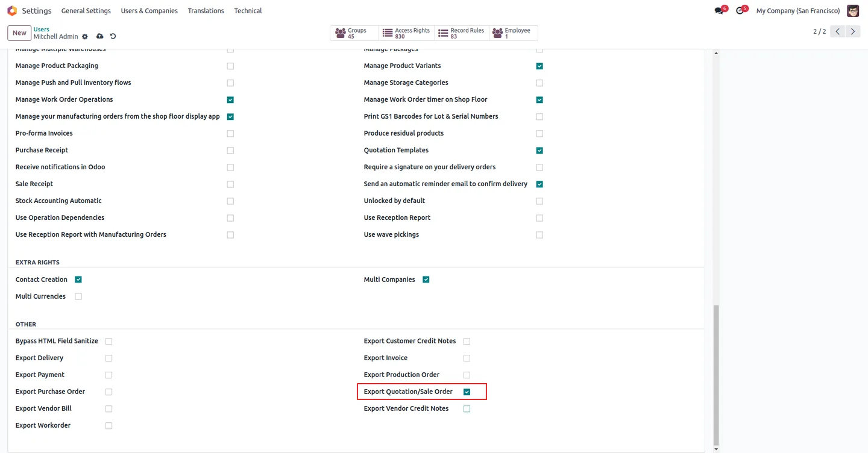Enable Export Purchase Order checkbox
This screenshot has height=453, width=868.
109,392
